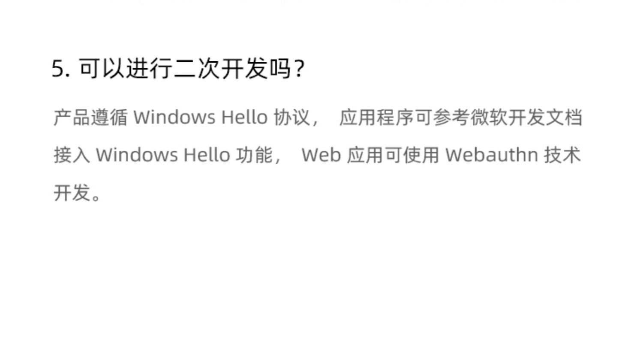Click "产品遵循" at paragraph start
The image size is (643, 364).
point(90,117)
